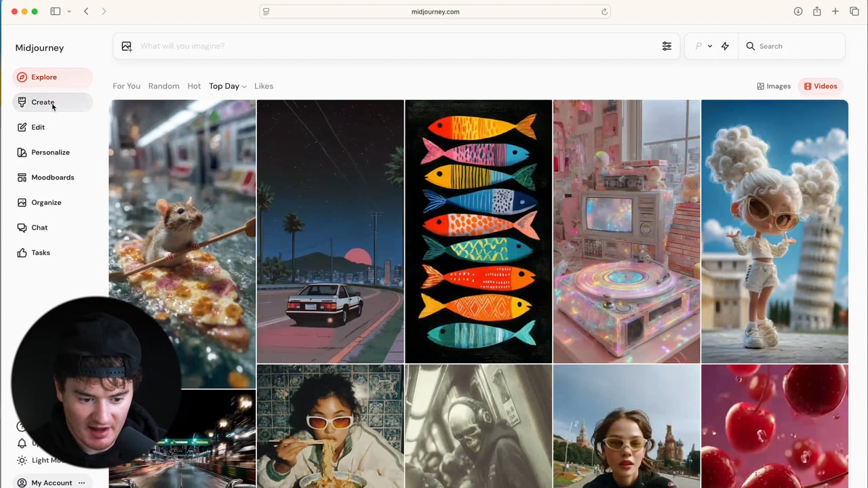Click the midjourney.com address bar
The width and height of the screenshot is (868, 488).
[x=435, y=12]
